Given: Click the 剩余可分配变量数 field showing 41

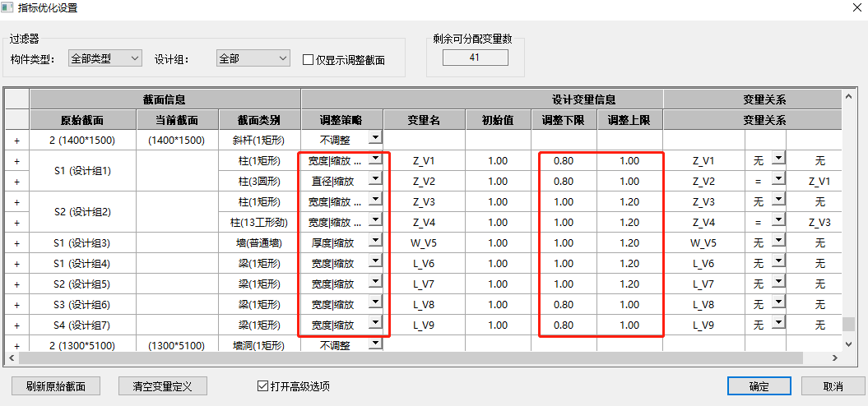Looking at the screenshot, I should [x=475, y=58].
